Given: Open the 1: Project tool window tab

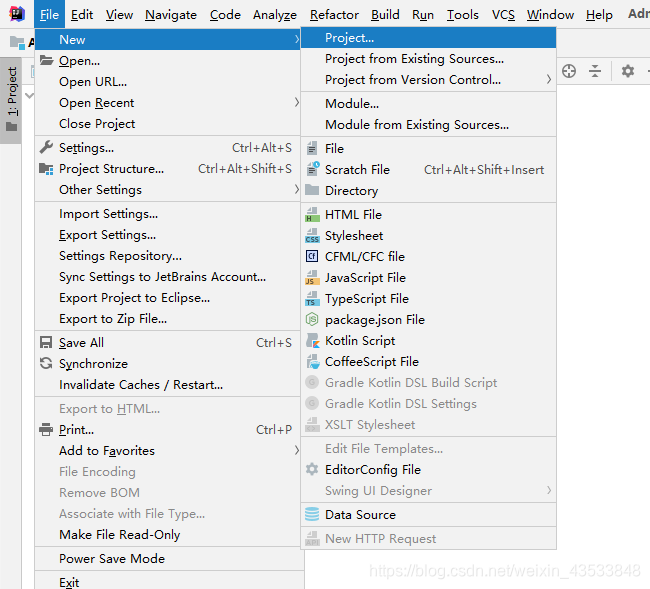Looking at the screenshot, I should coord(11,100).
